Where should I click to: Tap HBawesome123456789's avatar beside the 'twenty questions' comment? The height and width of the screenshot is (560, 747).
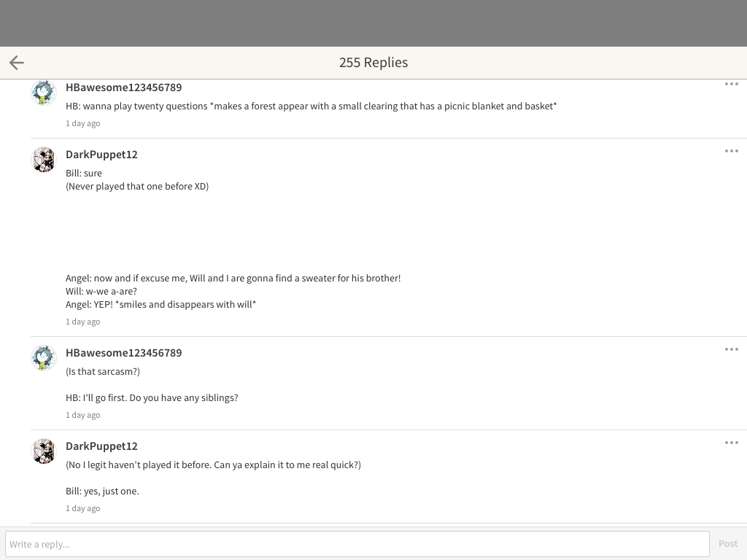click(x=44, y=92)
